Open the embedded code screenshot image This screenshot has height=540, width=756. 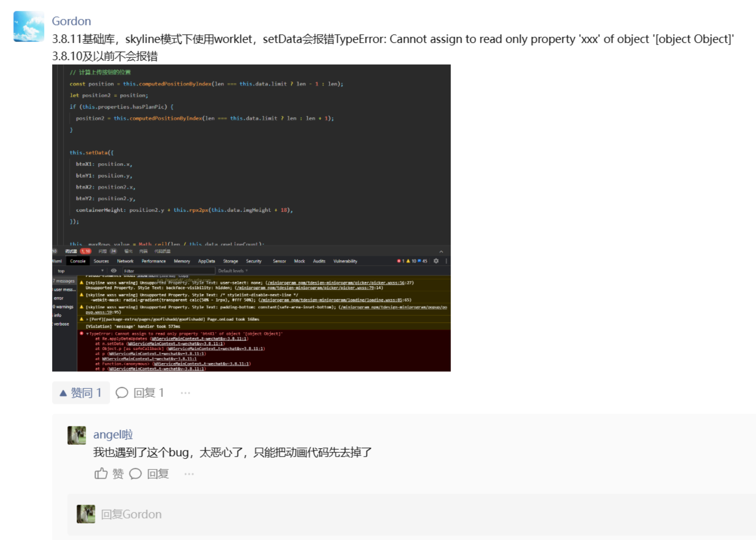pos(251,218)
